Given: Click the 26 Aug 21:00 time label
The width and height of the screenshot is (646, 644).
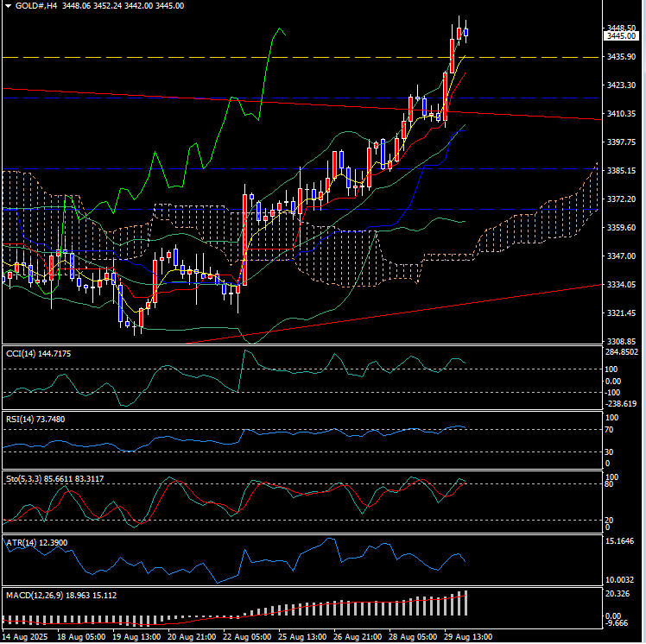Looking at the screenshot, I should 358,636.
